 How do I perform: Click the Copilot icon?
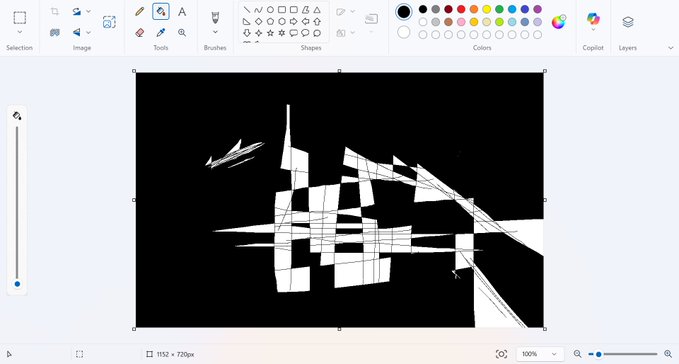point(593,19)
